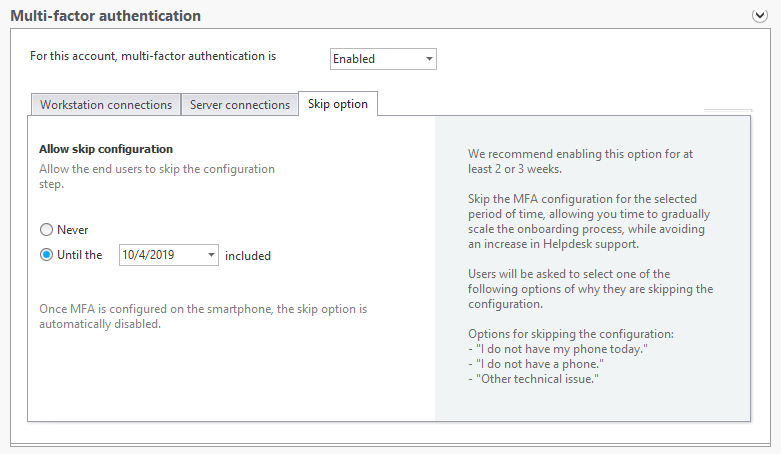The height and width of the screenshot is (454, 781).
Task: Click the word included after the date
Action: [x=248, y=256]
